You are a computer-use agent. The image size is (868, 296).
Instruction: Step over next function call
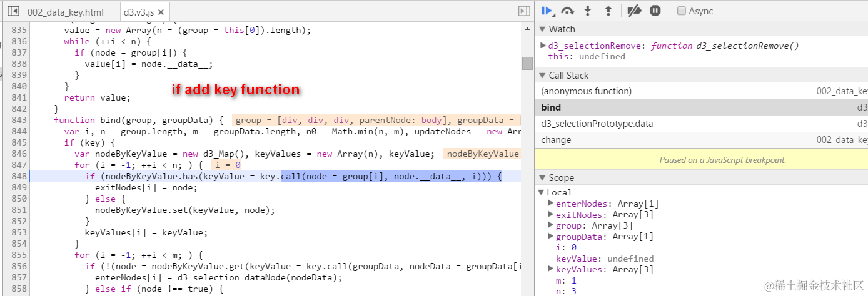(x=568, y=11)
